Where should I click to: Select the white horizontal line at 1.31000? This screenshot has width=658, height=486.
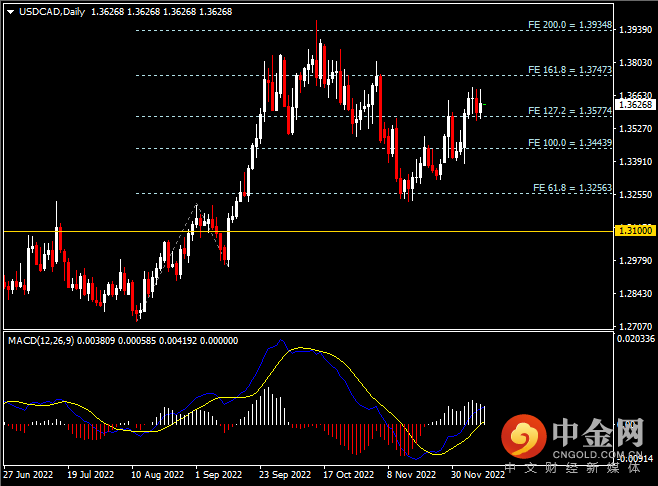click(x=300, y=231)
